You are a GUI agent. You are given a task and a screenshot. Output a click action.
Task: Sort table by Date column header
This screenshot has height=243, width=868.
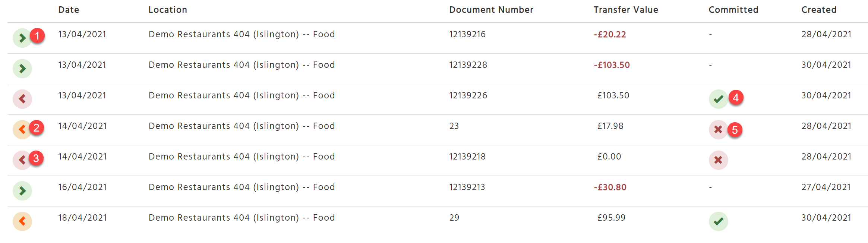click(x=69, y=10)
